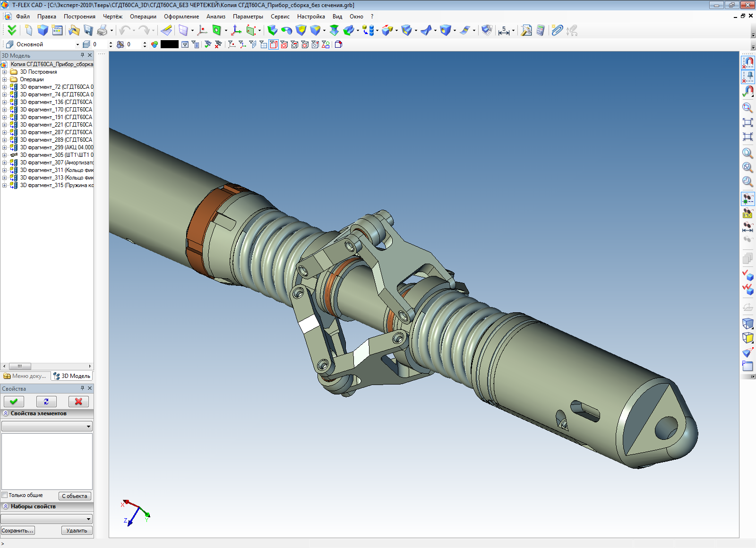Print with the printer icon
756x548 pixels.
(x=102, y=30)
